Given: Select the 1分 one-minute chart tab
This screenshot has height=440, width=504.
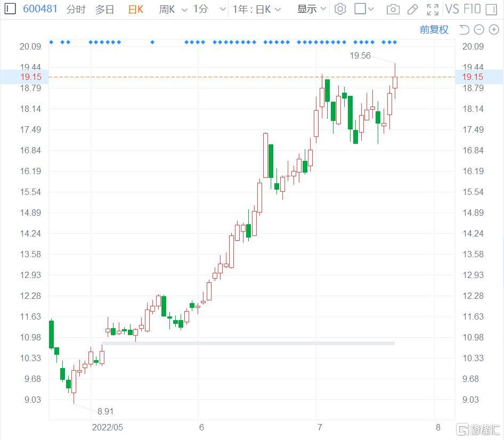Looking at the screenshot, I should coord(200,9).
